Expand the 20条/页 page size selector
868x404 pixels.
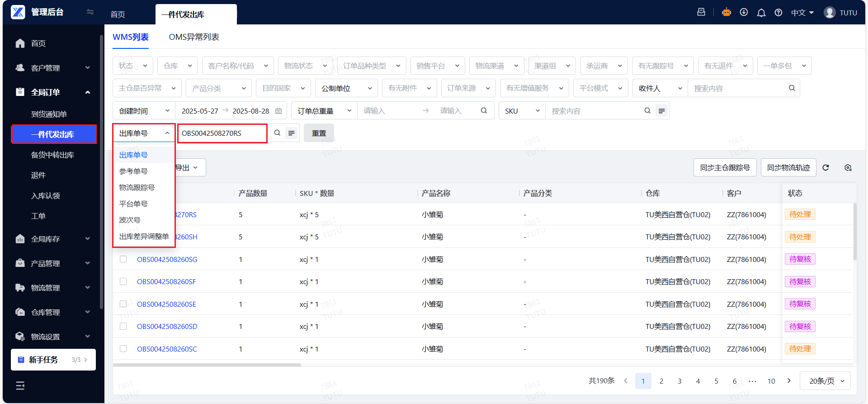point(825,381)
